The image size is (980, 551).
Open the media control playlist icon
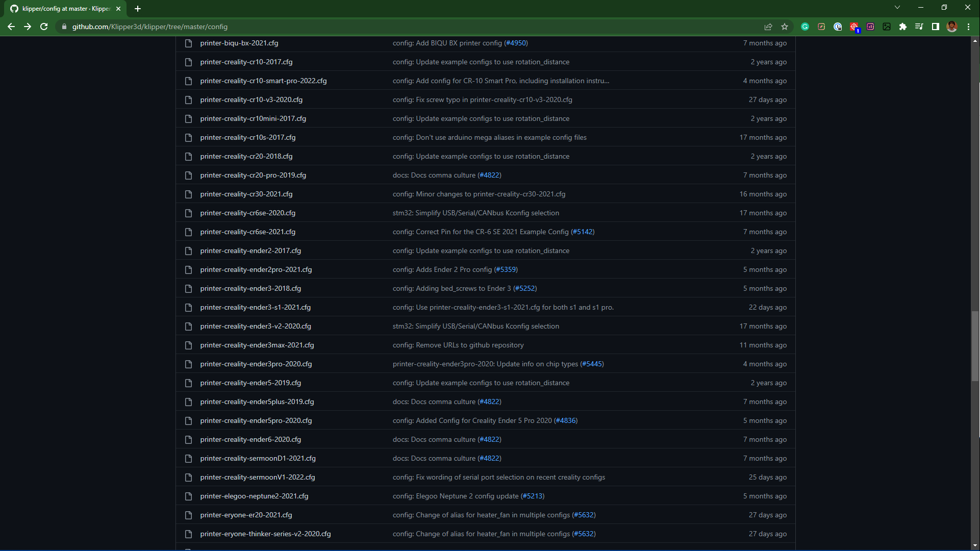coord(919,27)
